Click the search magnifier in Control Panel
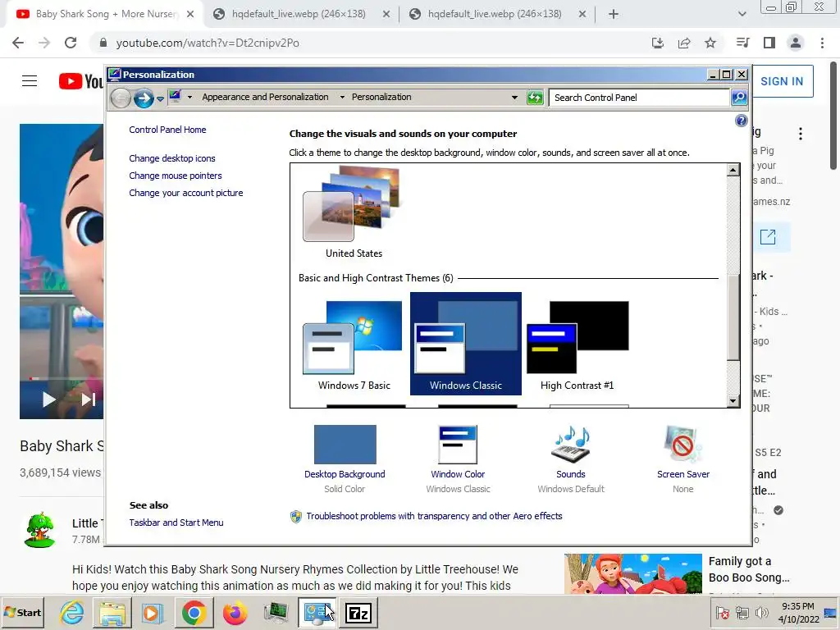The height and width of the screenshot is (630, 840). coord(739,98)
